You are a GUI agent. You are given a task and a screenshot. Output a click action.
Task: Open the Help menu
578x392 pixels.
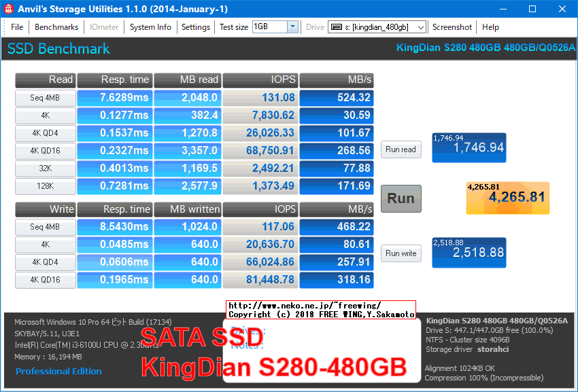(x=490, y=27)
